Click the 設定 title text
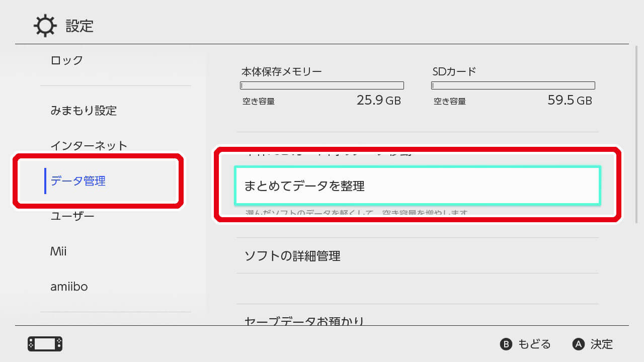Image resolution: width=644 pixels, height=362 pixels. [79, 26]
